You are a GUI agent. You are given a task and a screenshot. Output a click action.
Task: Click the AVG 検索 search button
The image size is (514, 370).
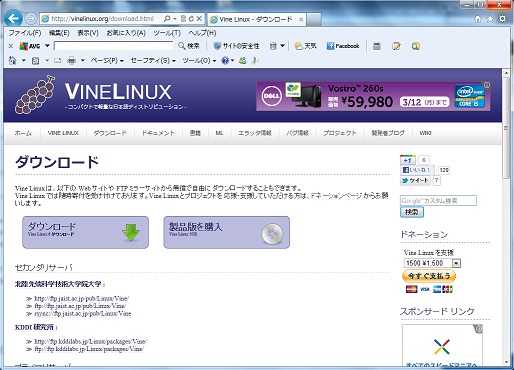(x=189, y=46)
